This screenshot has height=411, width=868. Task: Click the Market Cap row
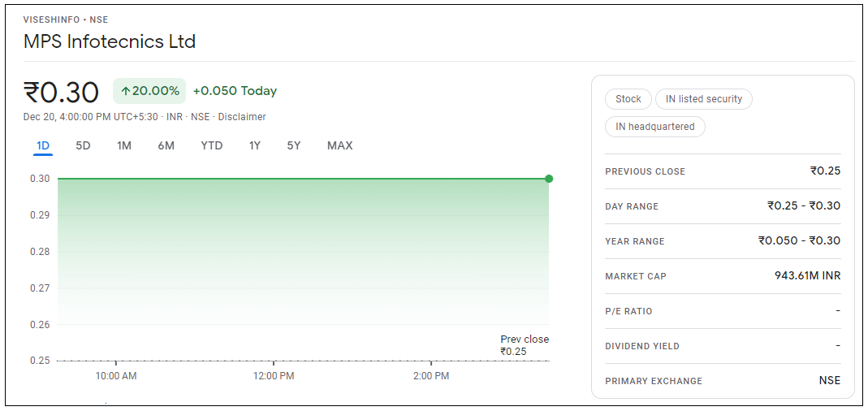[x=723, y=276]
